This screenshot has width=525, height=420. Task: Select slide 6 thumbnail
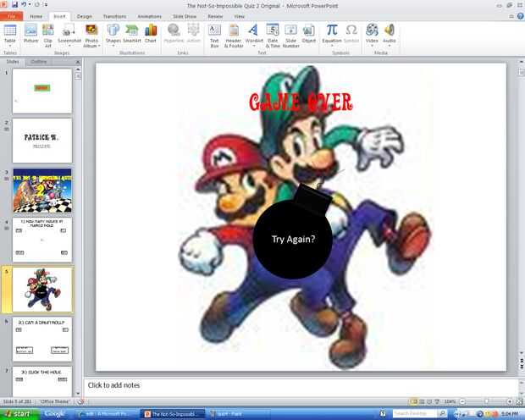click(x=42, y=339)
